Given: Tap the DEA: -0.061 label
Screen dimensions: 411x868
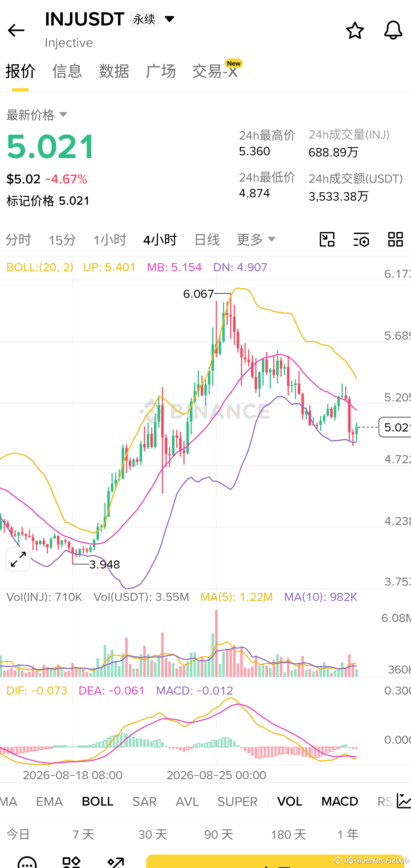Looking at the screenshot, I should tap(111, 690).
